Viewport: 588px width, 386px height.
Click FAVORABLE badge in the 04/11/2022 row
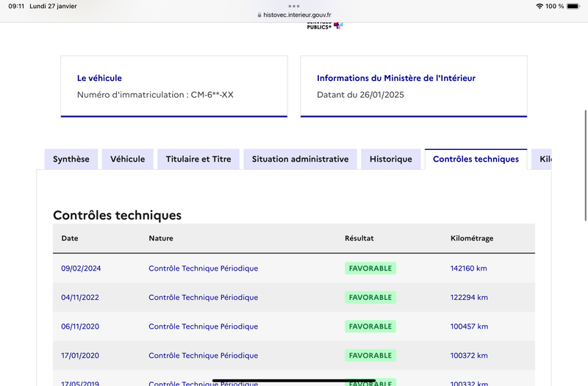pyautogui.click(x=370, y=298)
